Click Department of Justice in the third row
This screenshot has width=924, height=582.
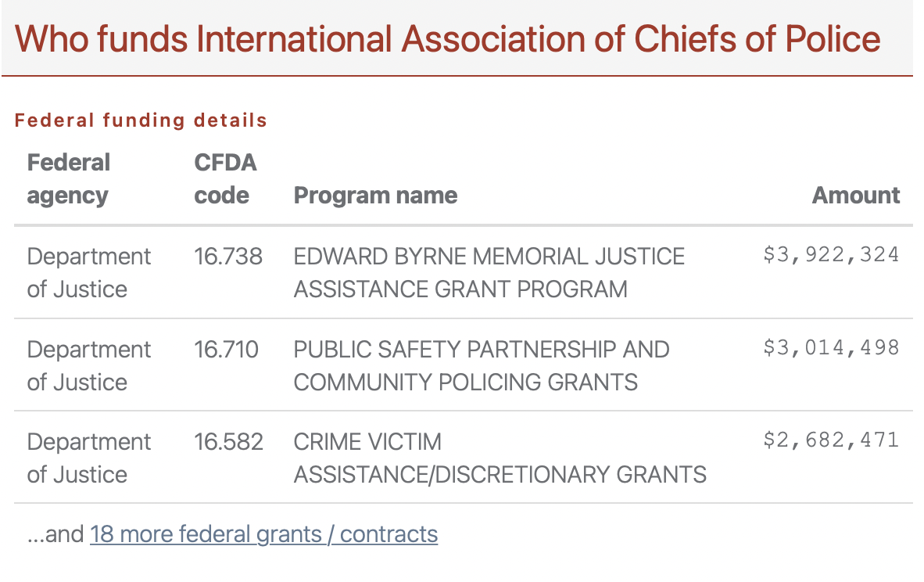coord(89,458)
